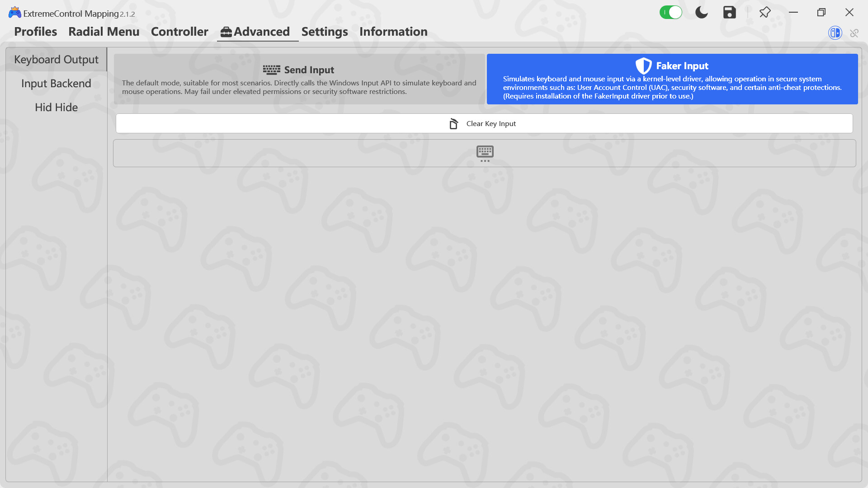The height and width of the screenshot is (488, 868).
Task: Pin the window using the pin icon
Action: click(765, 12)
